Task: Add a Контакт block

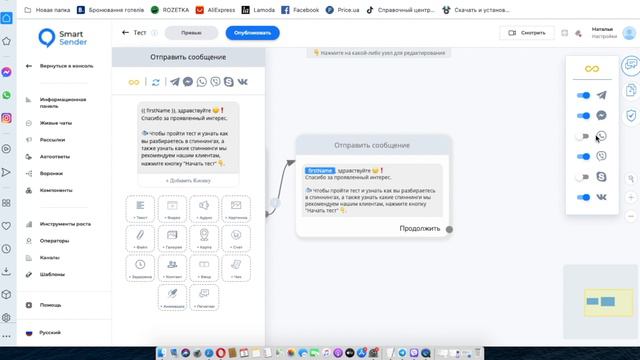Action: tap(172, 268)
